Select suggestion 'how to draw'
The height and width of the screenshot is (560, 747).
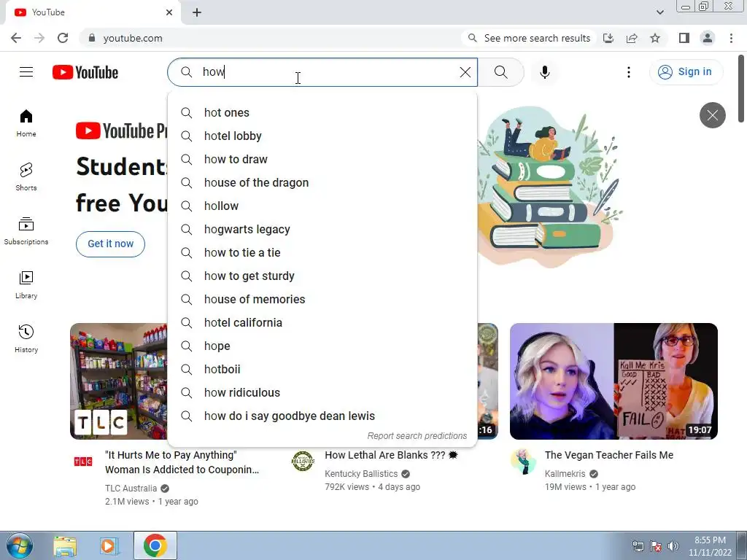(x=322, y=159)
